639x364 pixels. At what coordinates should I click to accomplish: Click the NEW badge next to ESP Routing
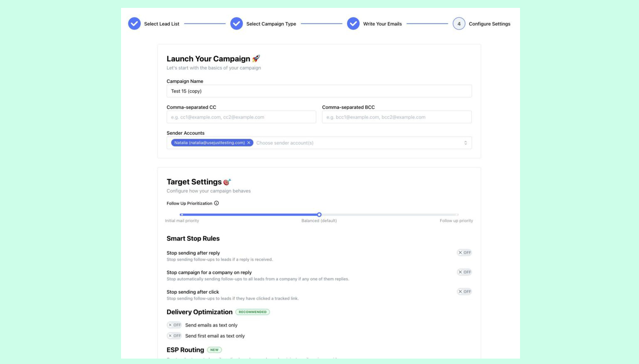tap(215, 350)
